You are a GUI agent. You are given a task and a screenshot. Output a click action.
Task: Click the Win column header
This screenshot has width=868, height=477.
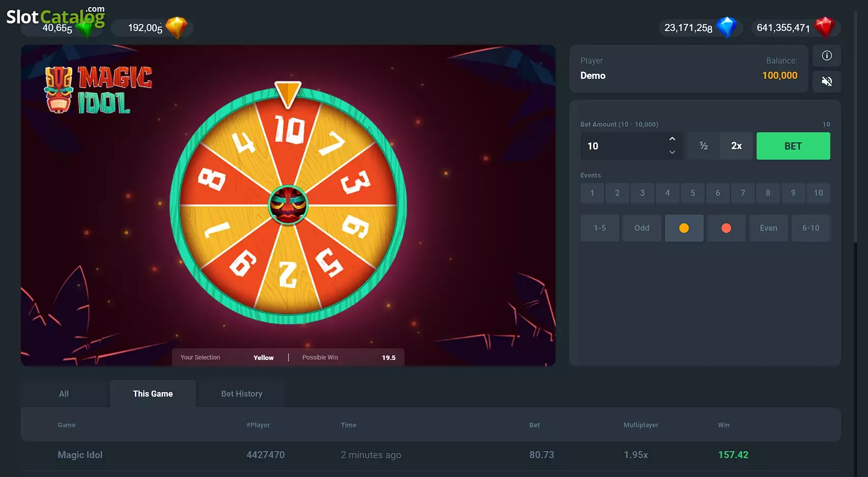[724, 425]
